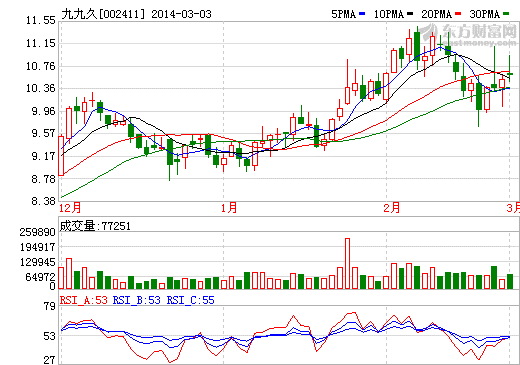The height and width of the screenshot is (365, 520).
Task: Click the 10.76 price axis label
Action: [41, 66]
